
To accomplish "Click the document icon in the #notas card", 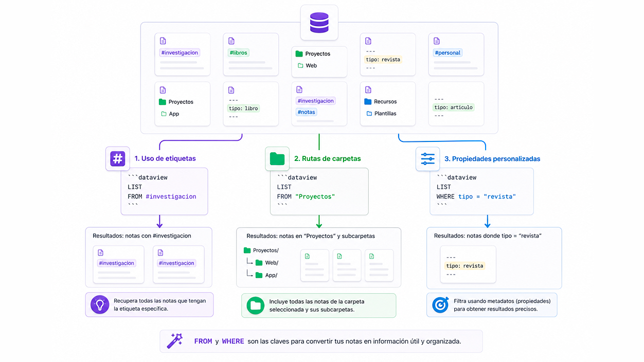I will [x=300, y=90].
